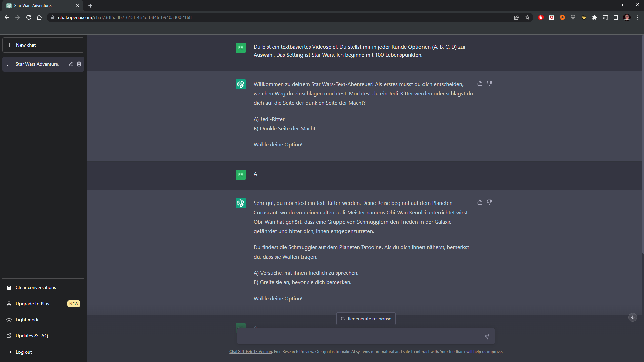Open the browser extensions puzzle icon

[595, 17]
